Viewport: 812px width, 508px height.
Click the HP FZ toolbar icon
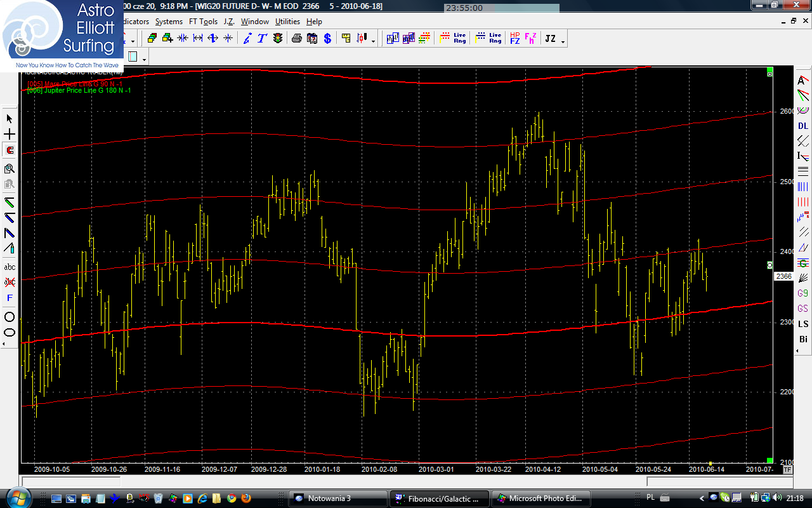tap(514, 38)
